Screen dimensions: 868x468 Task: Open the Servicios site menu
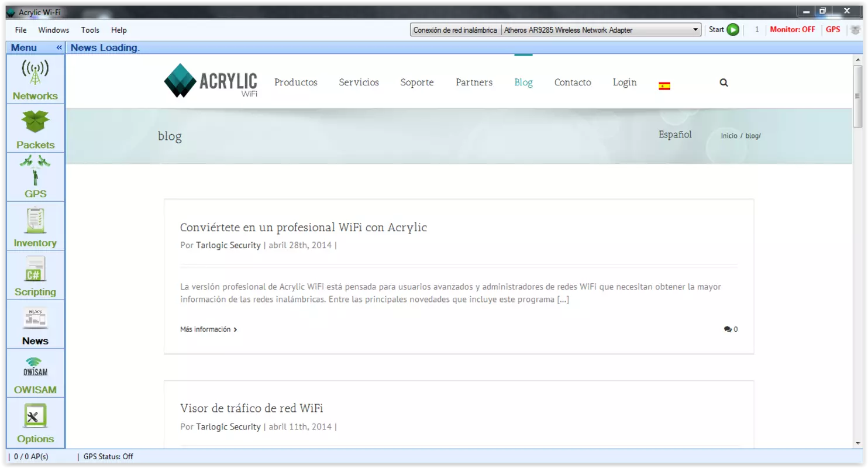coord(359,82)
